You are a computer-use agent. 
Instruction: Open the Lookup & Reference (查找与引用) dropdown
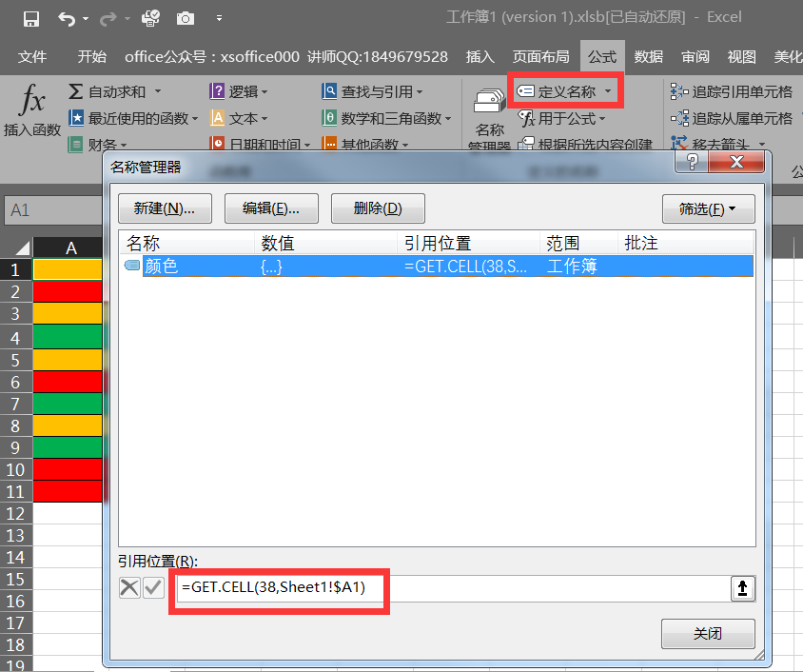coord(418,91)
